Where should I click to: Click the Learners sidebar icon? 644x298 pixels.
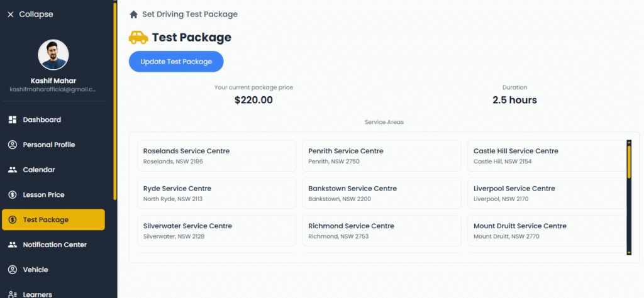coord(12,294)
